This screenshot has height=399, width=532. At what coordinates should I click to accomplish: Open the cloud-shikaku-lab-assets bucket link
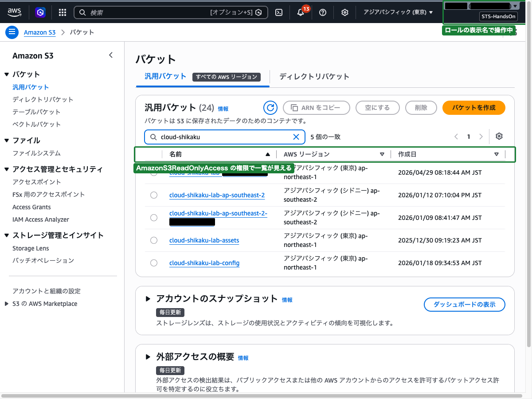(x=204, y=240)
